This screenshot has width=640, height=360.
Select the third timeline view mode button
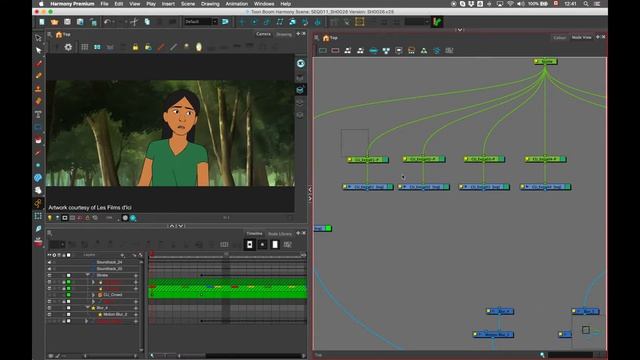(x=275, y=244)
